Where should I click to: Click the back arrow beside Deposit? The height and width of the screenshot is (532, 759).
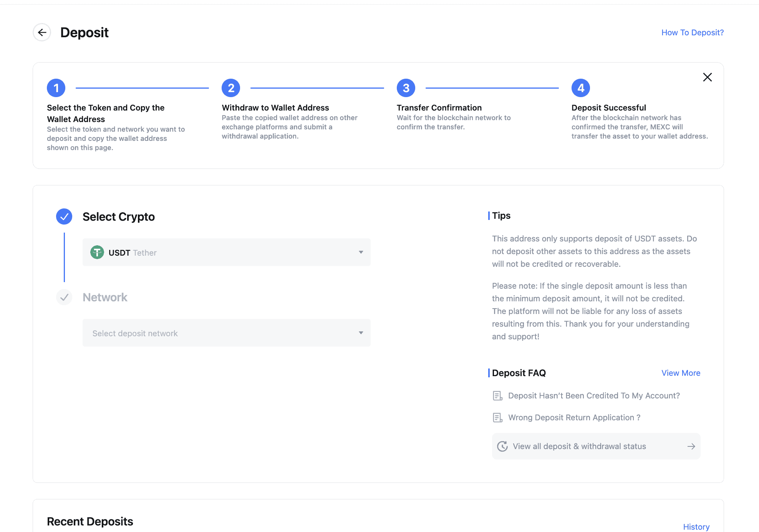42,33
